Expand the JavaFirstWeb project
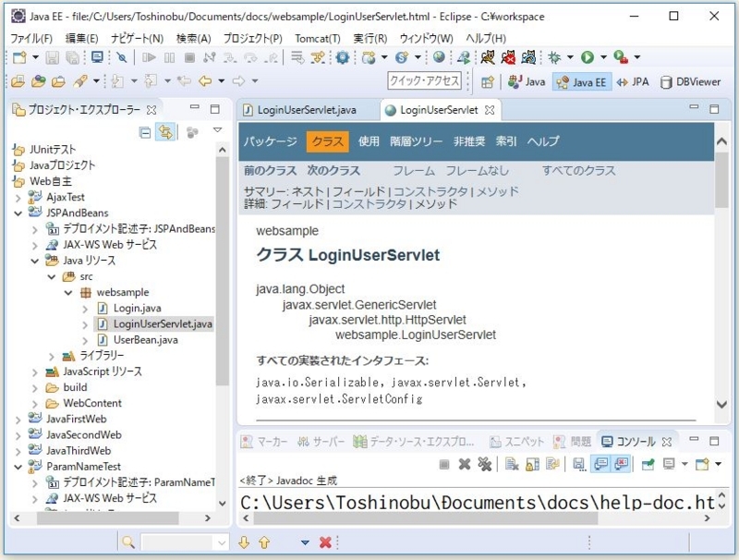This screenshot has height=560, width=739. tap(18, 420)
